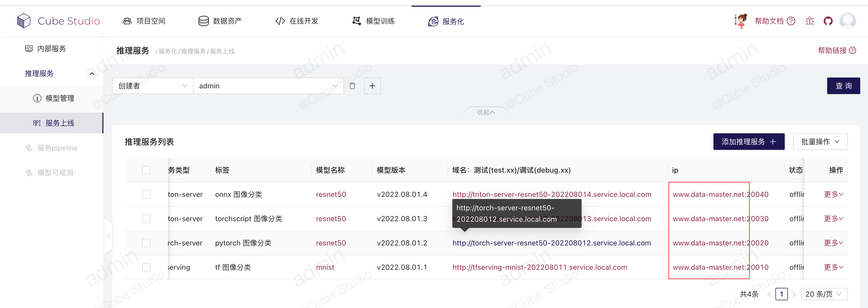Image resolution: width=868 pixels, height=308 pixels.
Task: Open the mnist model name link
Action: (x=325, y=267)
